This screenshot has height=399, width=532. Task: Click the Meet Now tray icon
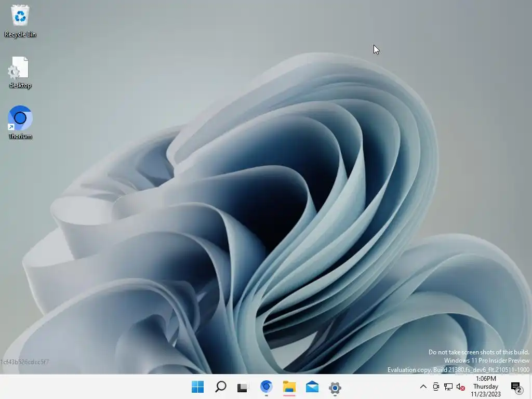coord(436,387)
